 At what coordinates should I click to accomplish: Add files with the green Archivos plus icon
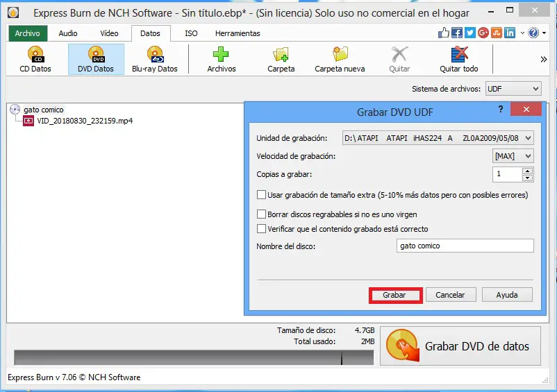point(221,55)
